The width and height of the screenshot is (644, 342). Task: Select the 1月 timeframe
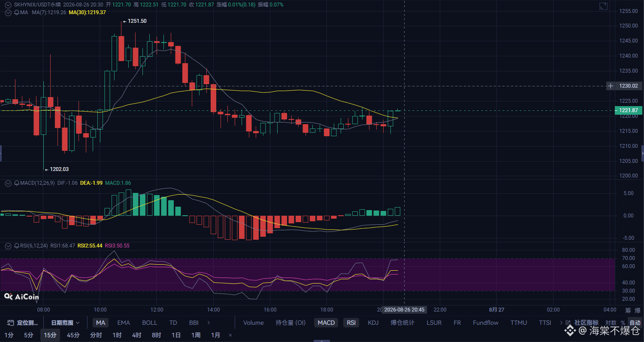tap(215, 335)
